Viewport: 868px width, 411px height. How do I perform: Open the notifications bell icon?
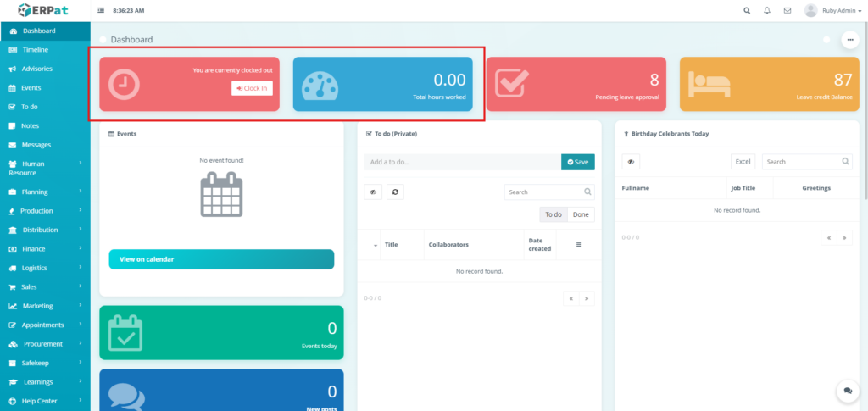[767, 10]
